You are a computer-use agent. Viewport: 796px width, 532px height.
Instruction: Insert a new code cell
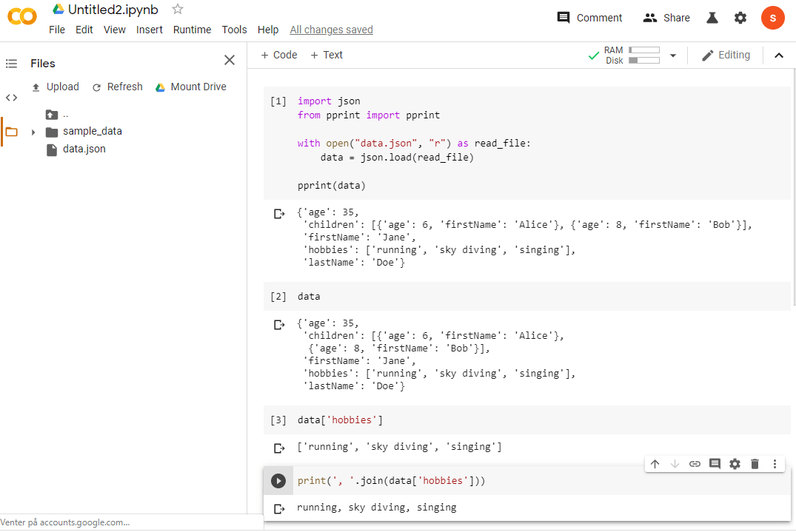click(x=278, y=54)
